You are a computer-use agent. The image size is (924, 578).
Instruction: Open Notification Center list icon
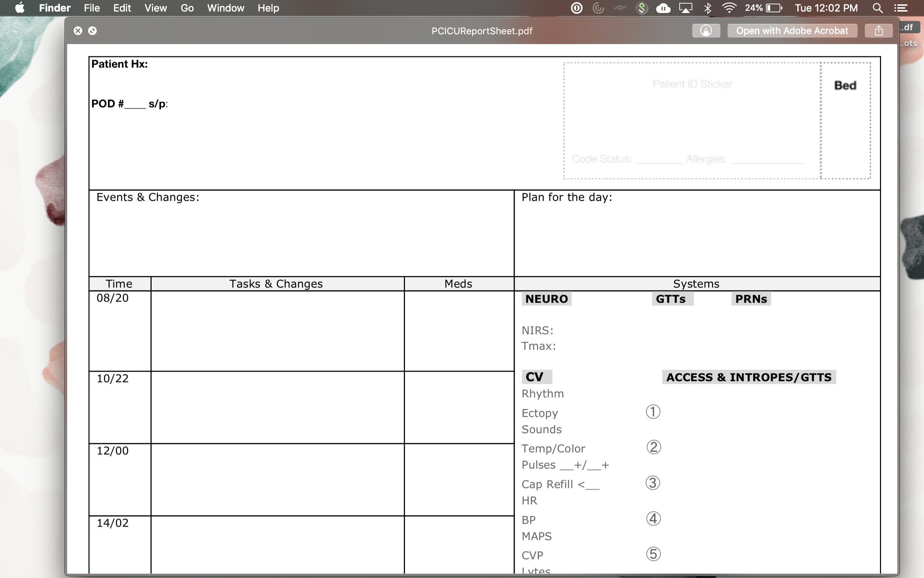click(x=901, y=8)
